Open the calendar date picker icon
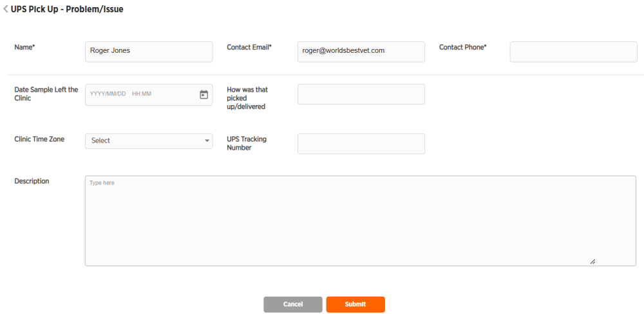This screenshot has width=644, height=314. (204, 95)
